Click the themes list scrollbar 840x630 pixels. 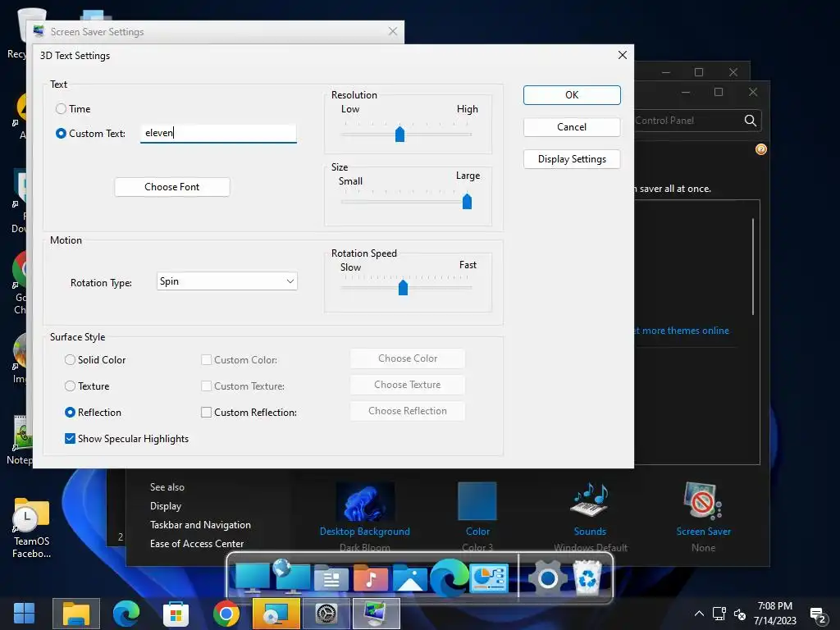point(753,267)
